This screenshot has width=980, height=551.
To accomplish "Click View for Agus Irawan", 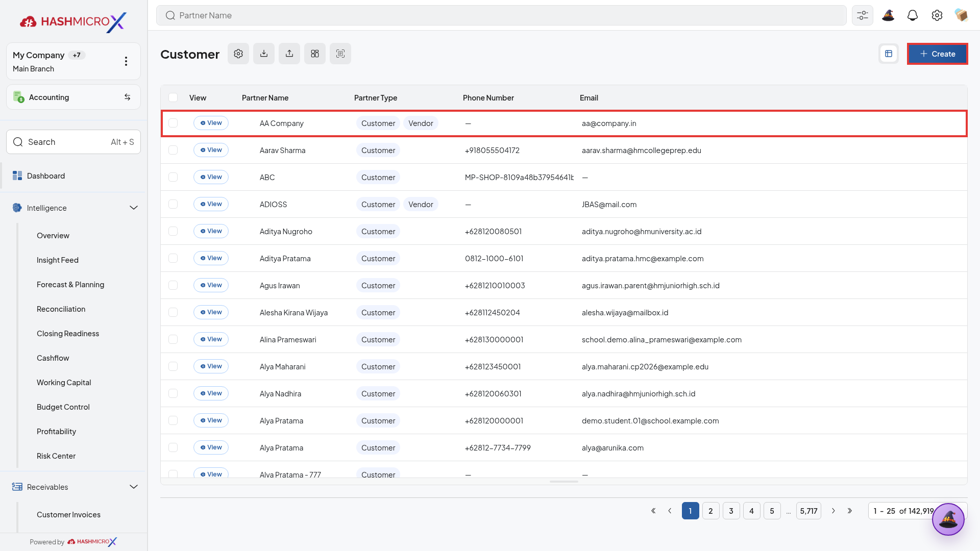I will 211,285.
